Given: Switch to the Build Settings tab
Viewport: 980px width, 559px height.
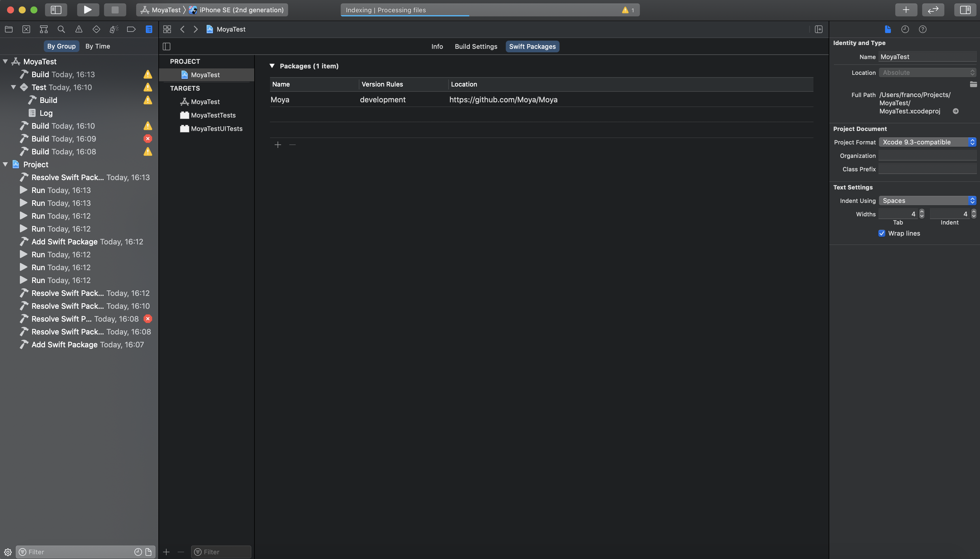Looking at the screenshot, I should coord(476,46).
